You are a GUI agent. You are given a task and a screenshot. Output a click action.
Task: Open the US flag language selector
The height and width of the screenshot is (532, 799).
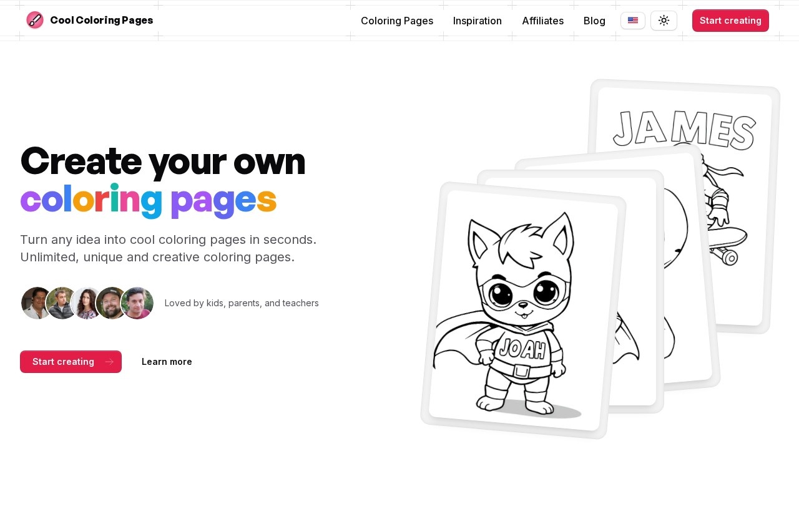point(632,21)
